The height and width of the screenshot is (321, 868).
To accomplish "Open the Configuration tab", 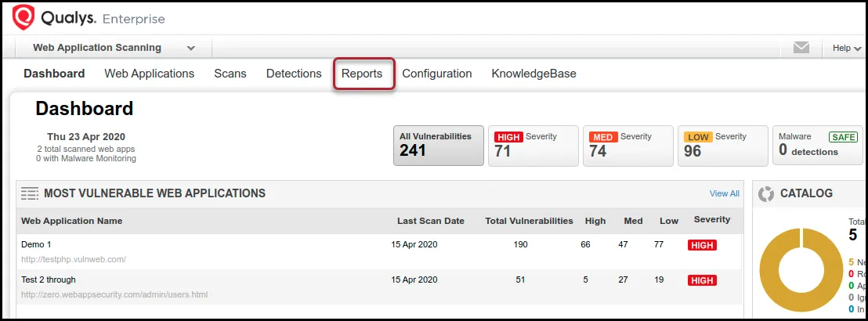I will tap(437, 74).
